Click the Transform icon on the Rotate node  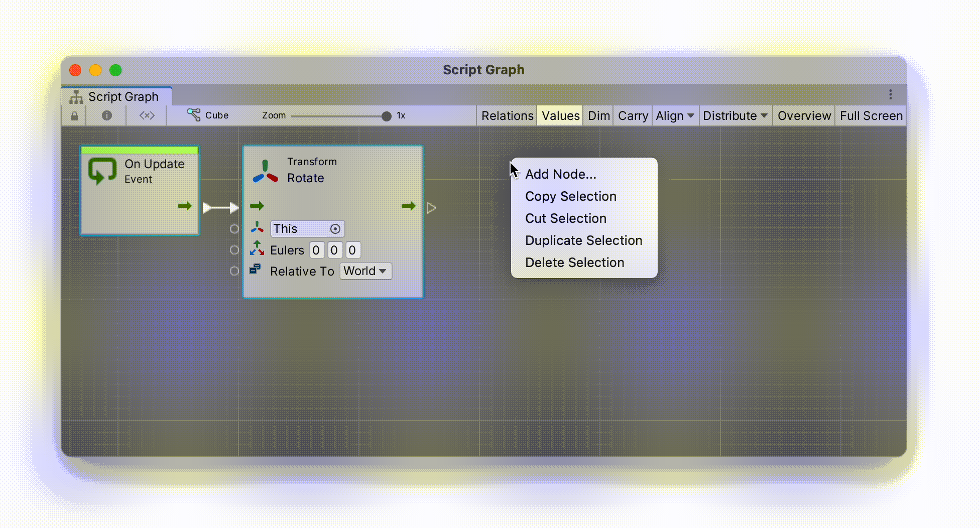click(x=266, y=170)
